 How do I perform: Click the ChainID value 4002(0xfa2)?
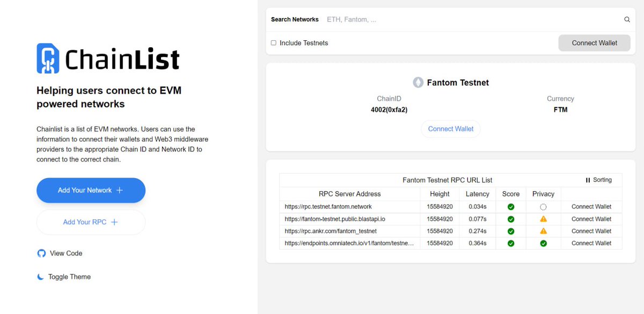[389, 109]
